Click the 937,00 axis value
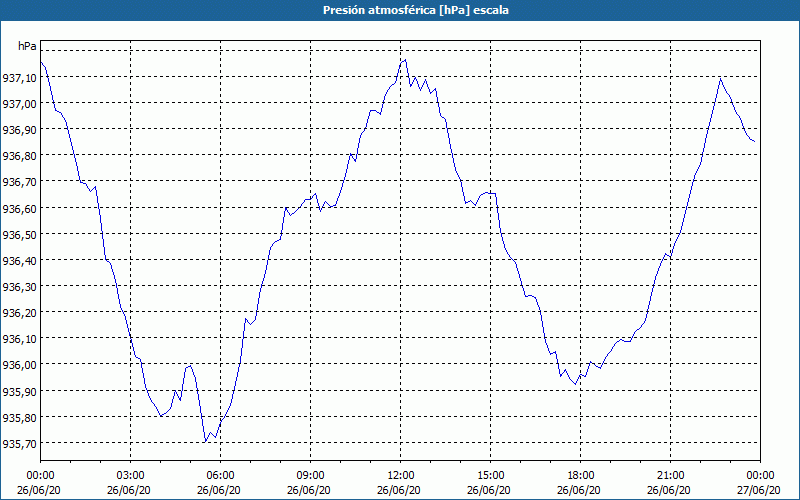800x500 pixels. pyautogui.click(x=19, y=104)
